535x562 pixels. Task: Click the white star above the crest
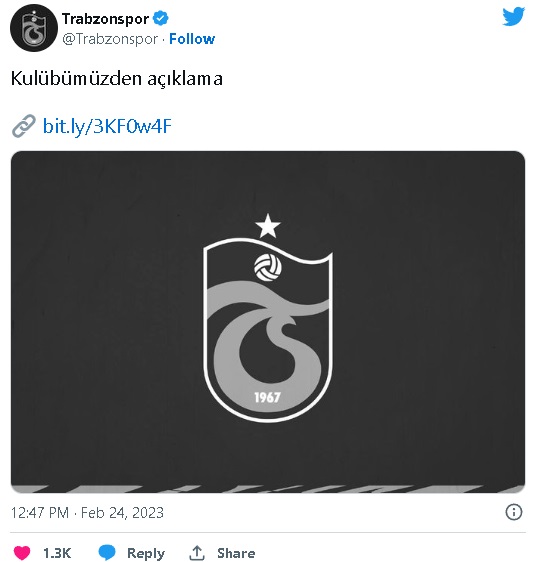click(x=268, y=226)
